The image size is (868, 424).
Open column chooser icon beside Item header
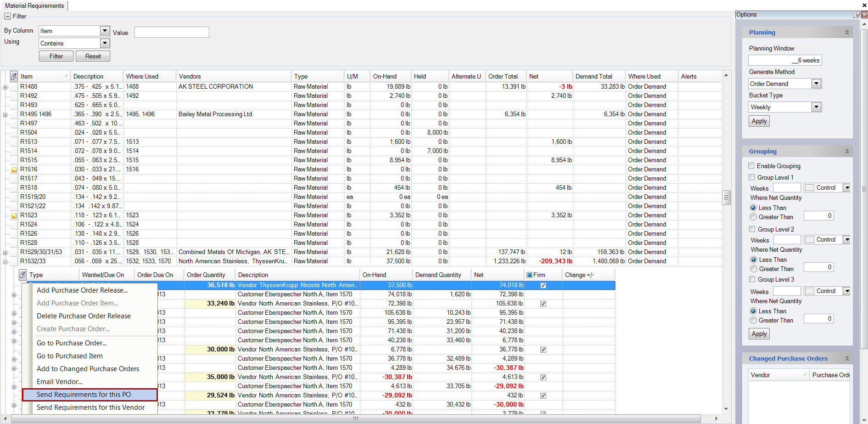click(14, 76)
